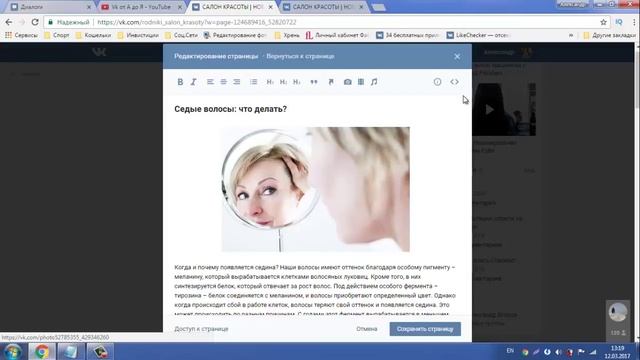The image size is (640, 360).
Task: Open the 'Кошельки' bookmarks folder
Action: (x=93, y=36)
